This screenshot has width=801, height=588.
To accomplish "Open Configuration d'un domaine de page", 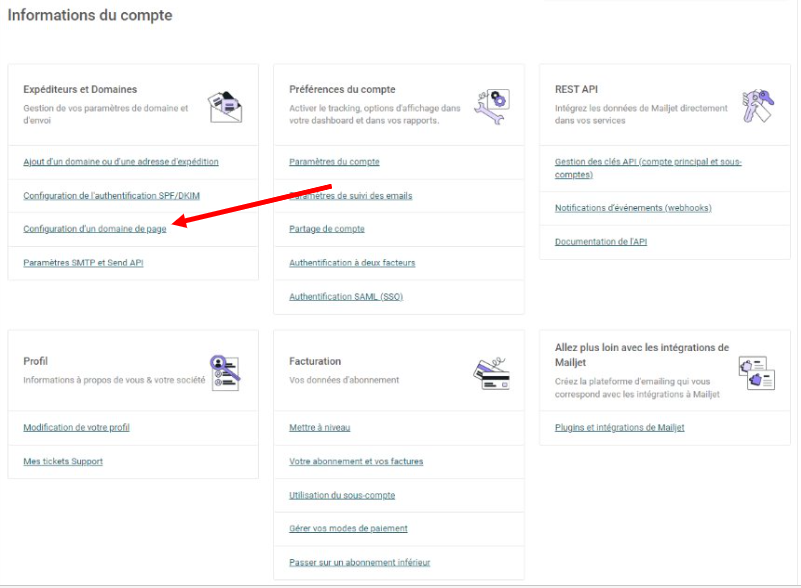I will coord(95,229).
